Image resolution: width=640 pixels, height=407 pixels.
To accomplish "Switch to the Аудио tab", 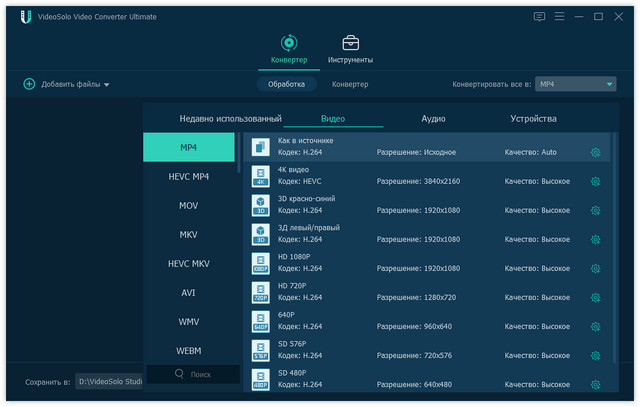I will tap(433, 119).
